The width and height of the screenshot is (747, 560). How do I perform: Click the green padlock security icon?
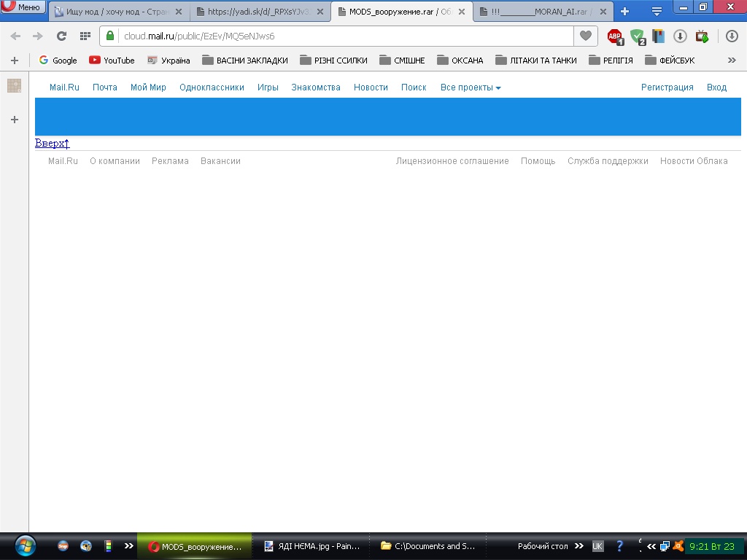pos(110,36)
